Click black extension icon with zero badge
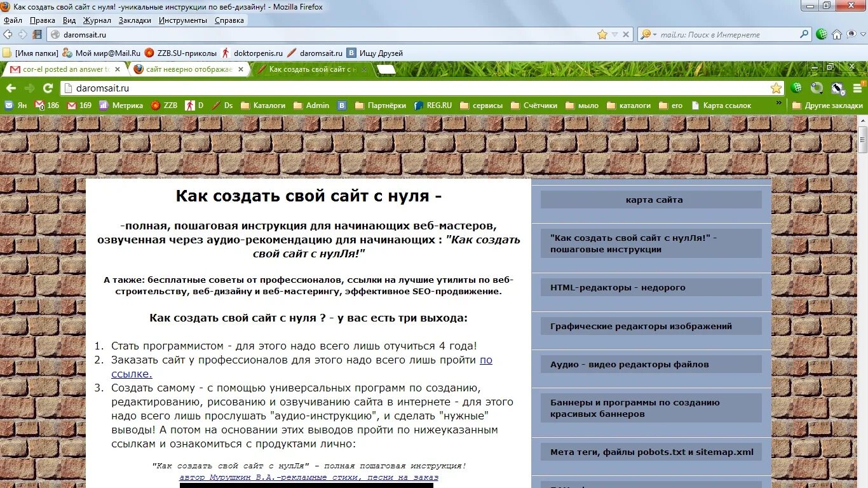This screenshot has height=488, width=868. click(x=837, y=88)
